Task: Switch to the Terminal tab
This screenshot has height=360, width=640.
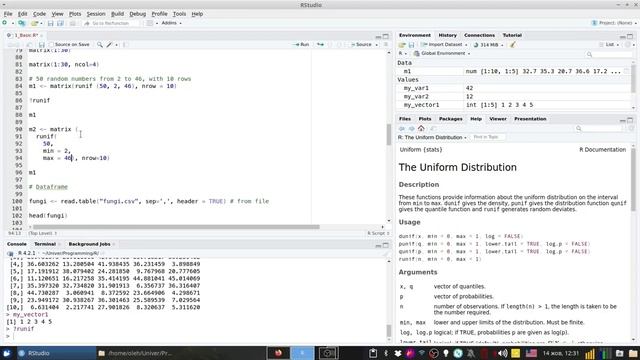Action: [45, 244]
